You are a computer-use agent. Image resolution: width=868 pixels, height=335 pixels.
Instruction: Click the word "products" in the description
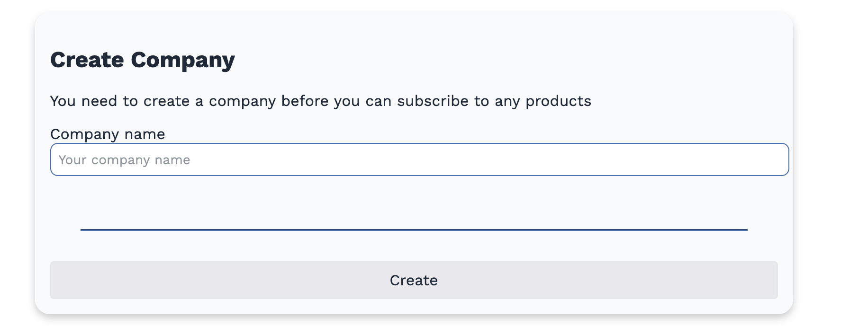(558, 100)
